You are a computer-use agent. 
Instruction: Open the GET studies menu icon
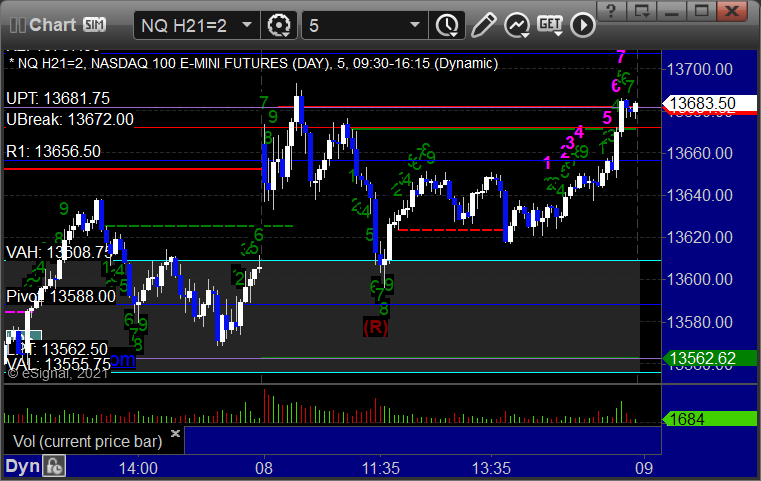click(x=549, y=25)
